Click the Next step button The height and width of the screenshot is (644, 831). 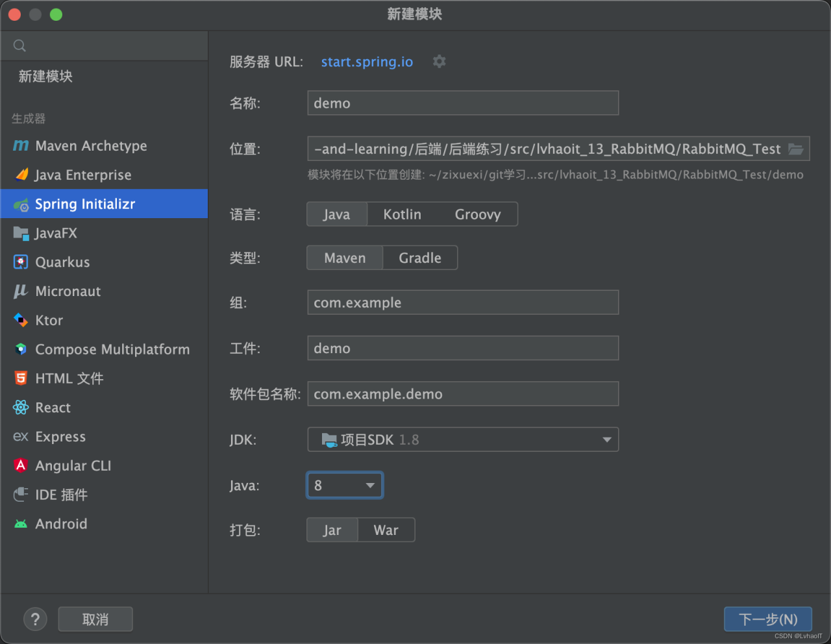click(768, 619)
